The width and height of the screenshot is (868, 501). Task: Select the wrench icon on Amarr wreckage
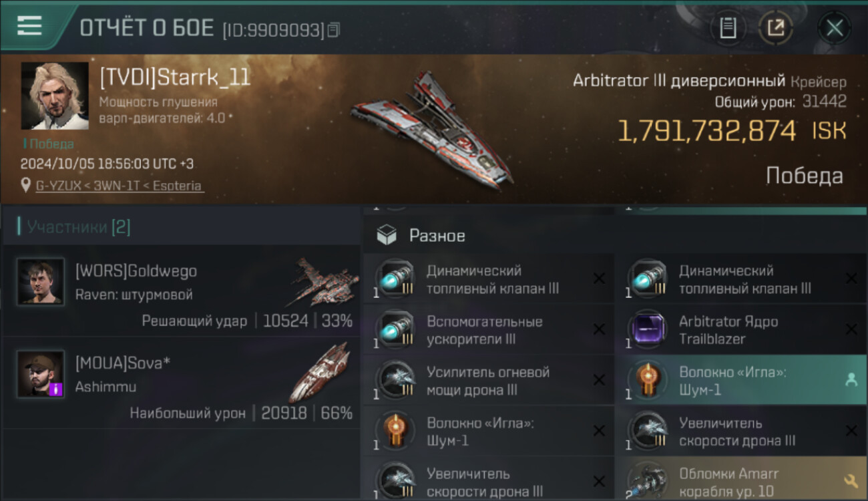click(851, 481)
